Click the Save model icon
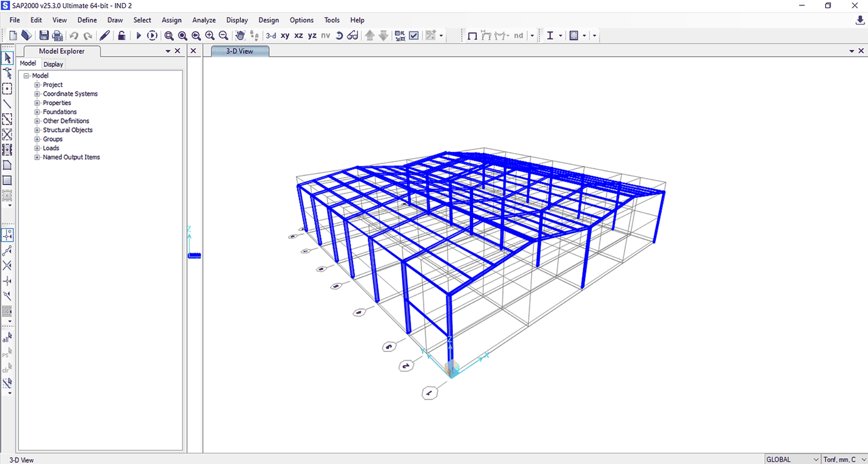The height and width of the screenshot is (464, 868). pyautogui.click(x=44, y=35)
